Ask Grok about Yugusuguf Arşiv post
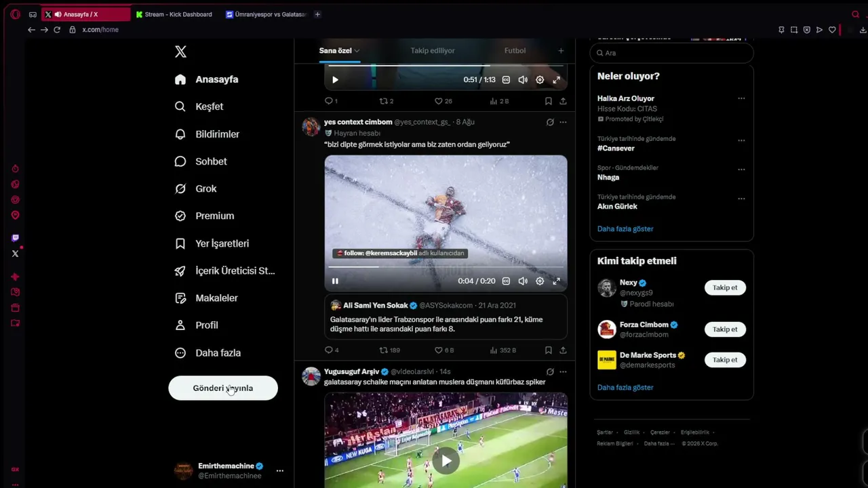The image size is (868, 488). (550, 372)
